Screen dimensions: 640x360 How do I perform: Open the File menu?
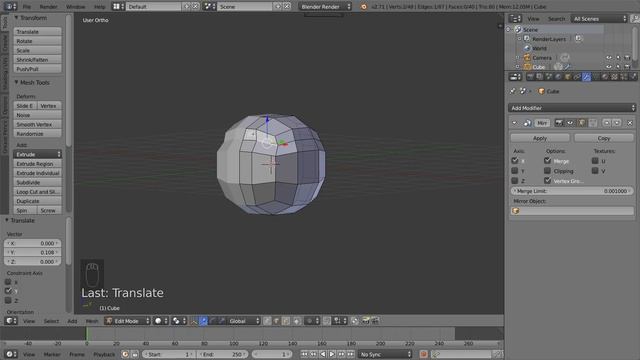(x=27, y=7)
